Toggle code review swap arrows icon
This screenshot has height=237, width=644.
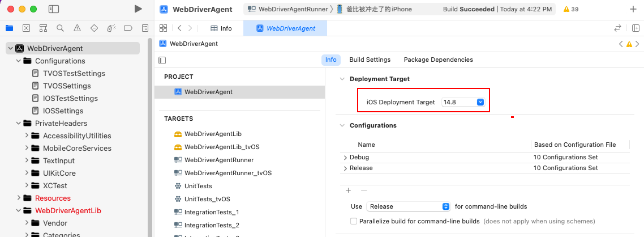click(617, 28)
